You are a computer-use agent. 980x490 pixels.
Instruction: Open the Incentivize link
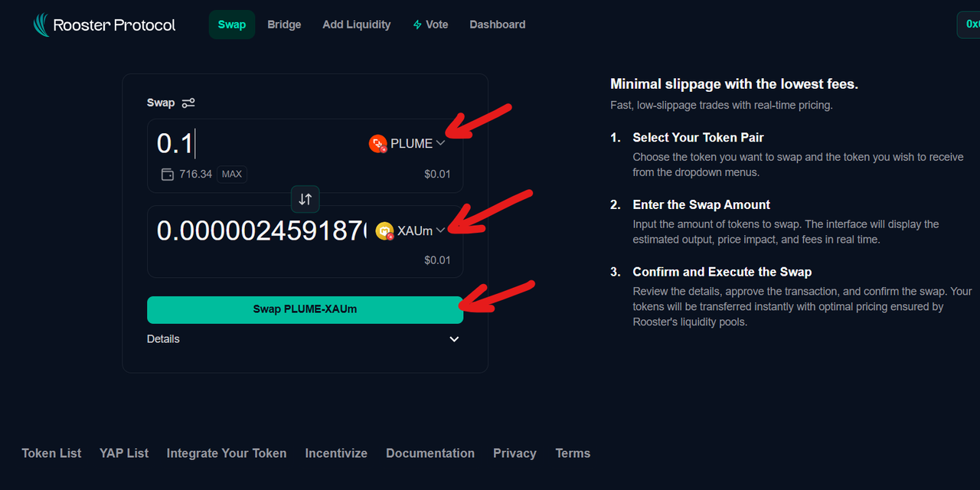pyautogui.click(x=336, y=453)
